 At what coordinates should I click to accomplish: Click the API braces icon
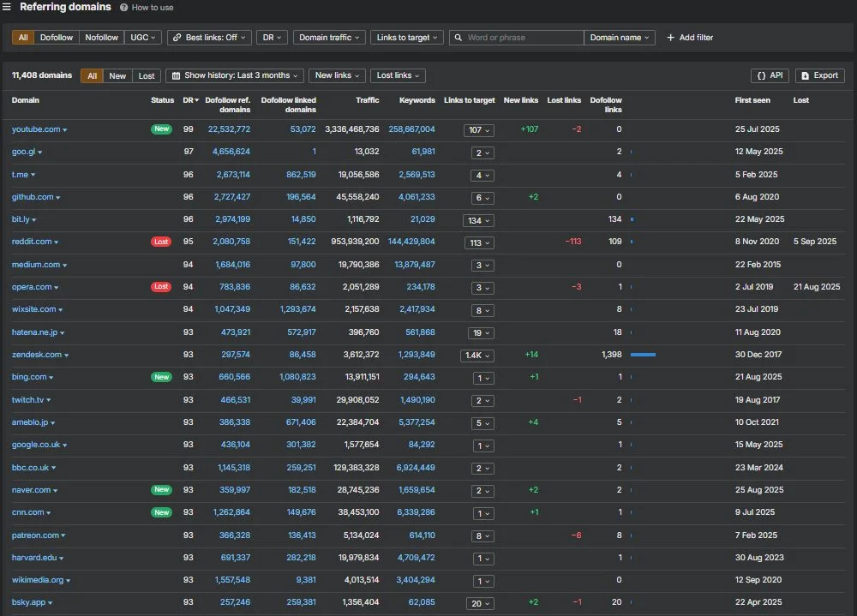point(761,75)
